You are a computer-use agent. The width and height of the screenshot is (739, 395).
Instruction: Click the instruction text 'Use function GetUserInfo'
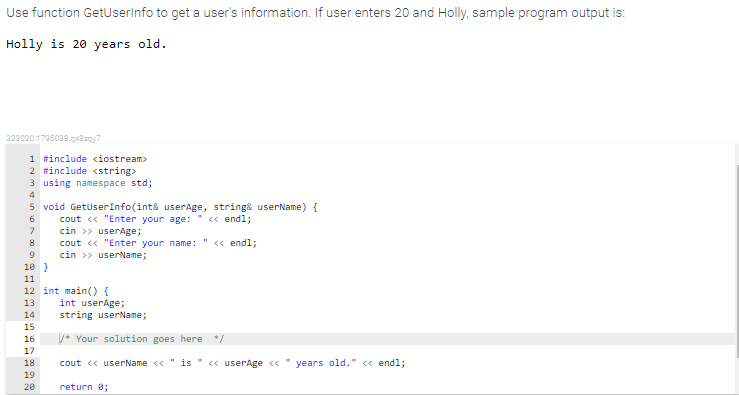(x=80, y=13)
